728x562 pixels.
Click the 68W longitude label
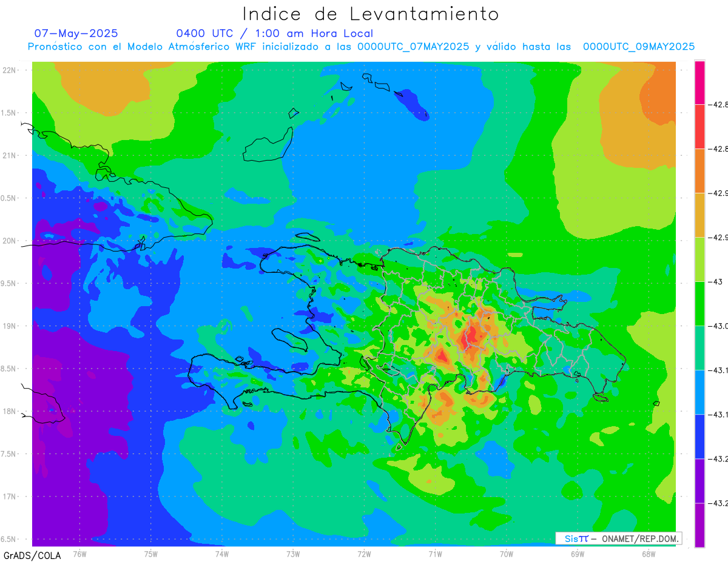(x=649, y=554)
